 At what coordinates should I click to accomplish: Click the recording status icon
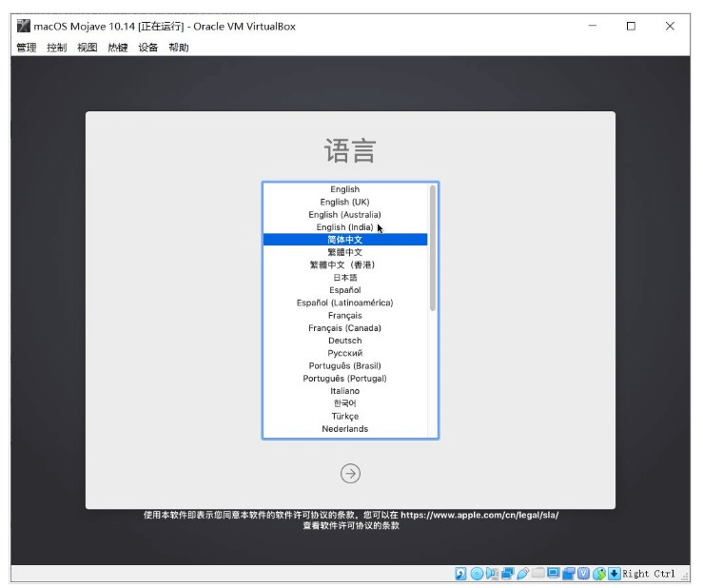pos(569,574)
